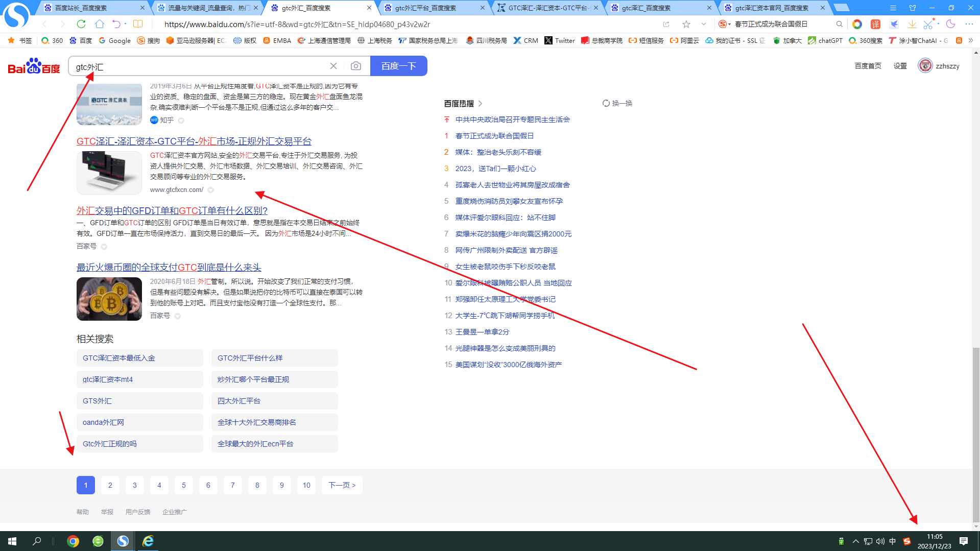Click the 百度一下 search button
This screenshot has width=980, height=551.
click(x=399, y=65)
